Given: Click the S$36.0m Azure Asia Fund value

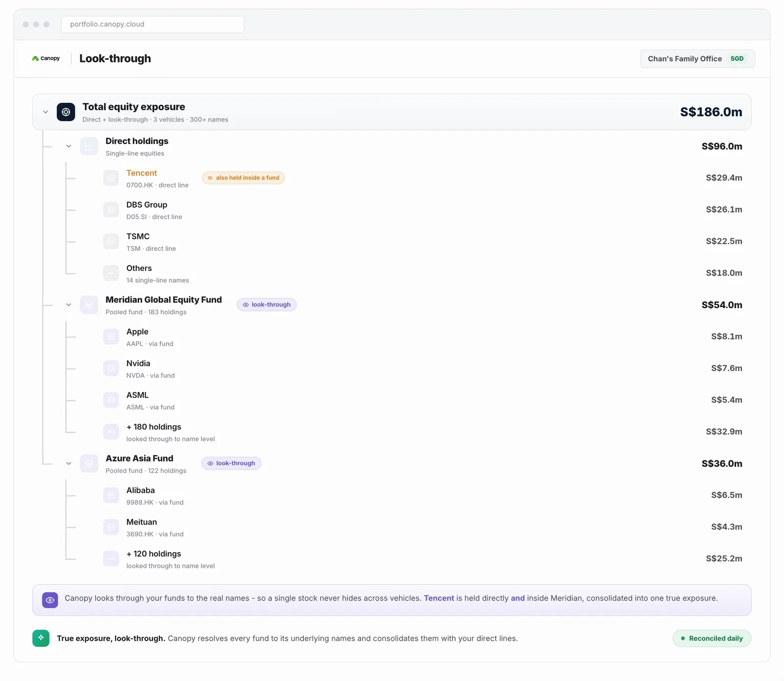Looking at the screenshot, I should pos(722,464).
